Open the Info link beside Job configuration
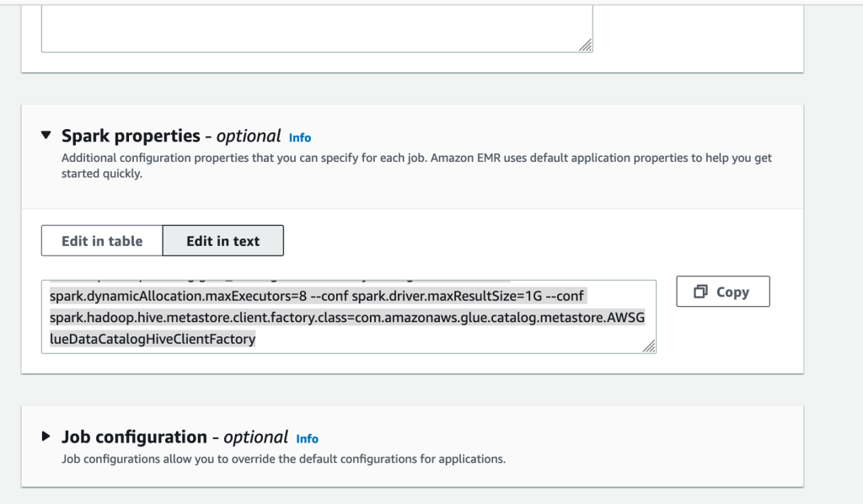Viewport: 863px width, 504px height. [x=307, y=438]
